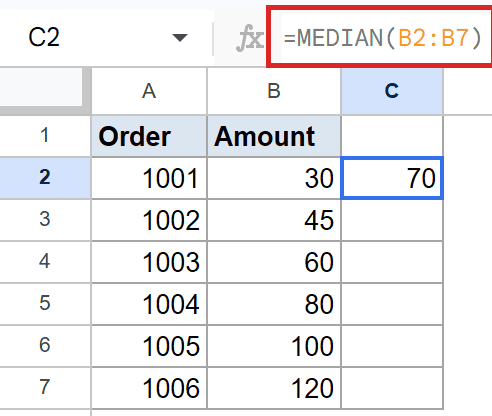This screenshot has width=492, height=416.
Task: Select column C header
Action: 392,91
